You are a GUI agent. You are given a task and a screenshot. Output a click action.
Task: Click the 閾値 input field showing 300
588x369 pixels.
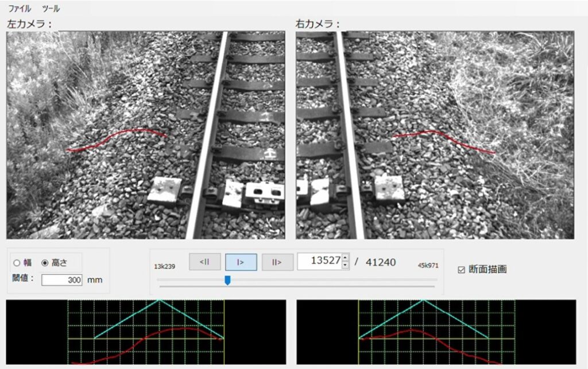point(62,280)
